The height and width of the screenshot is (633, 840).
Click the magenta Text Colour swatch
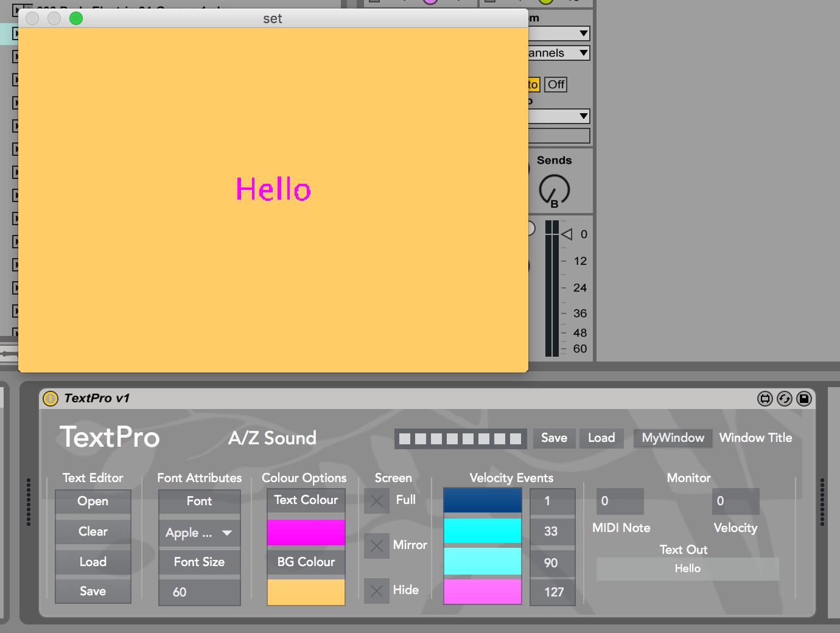(306, 533)
